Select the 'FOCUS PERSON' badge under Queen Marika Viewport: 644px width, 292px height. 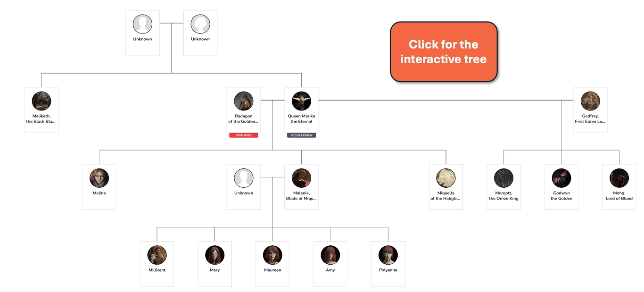pyautogui.click(x=301, y=135)
